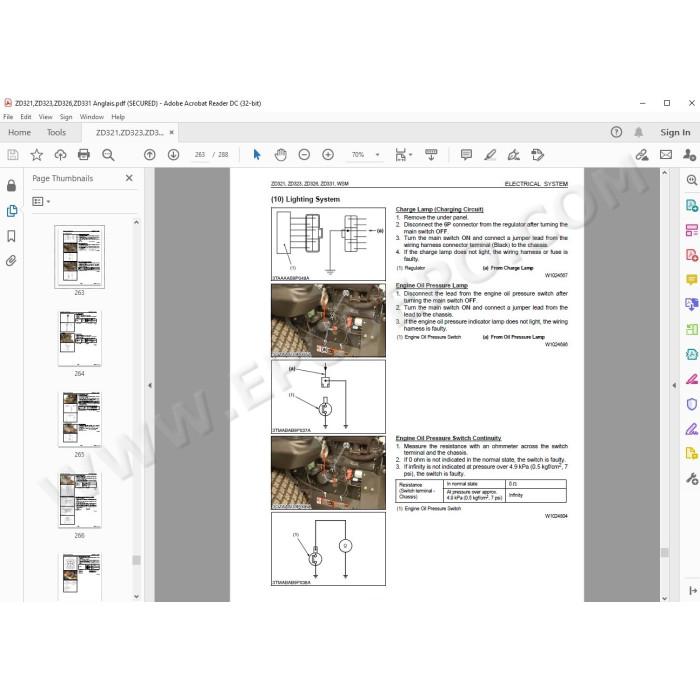The height and width of the screenshot is (700, 700).
Task: Click the Sign In button
Action: [x=675, y=132]
